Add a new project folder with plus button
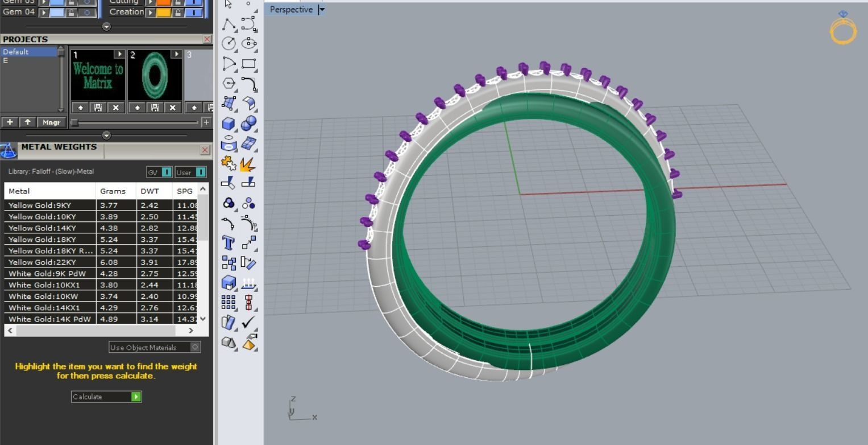Viewport: 868px width, 445px height. coord(10,122)
